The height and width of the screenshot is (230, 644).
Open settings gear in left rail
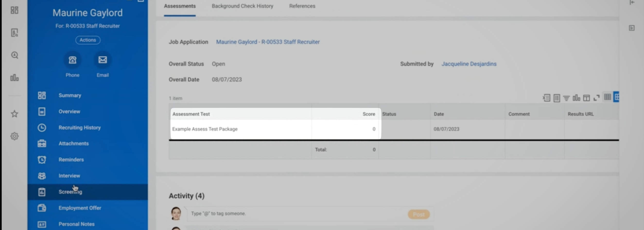(15, 136)
